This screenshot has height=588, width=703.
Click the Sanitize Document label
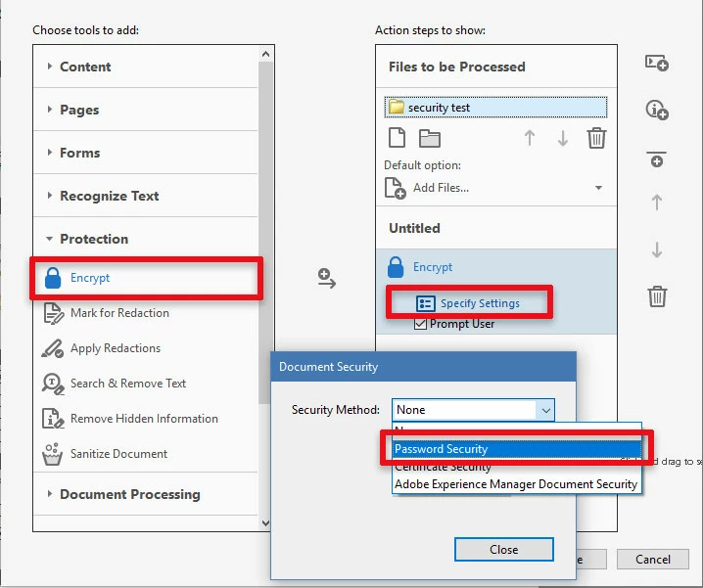[118, 454]
